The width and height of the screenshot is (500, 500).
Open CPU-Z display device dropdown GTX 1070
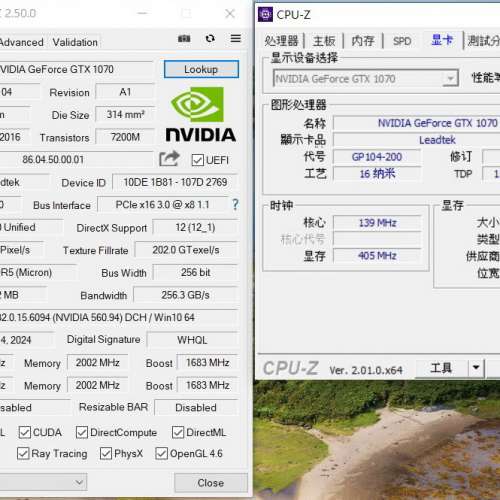[x=365, y=78]
